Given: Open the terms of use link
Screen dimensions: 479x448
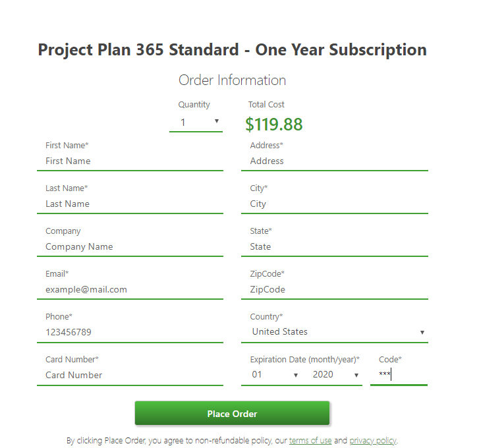Looking at the screenshot, I should 310,441.
